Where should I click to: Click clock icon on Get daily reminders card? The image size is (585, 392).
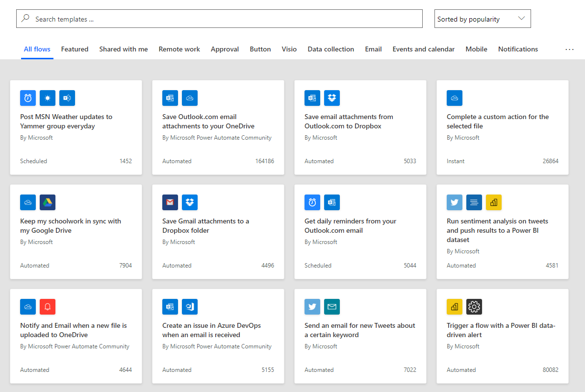pos(312,202)
